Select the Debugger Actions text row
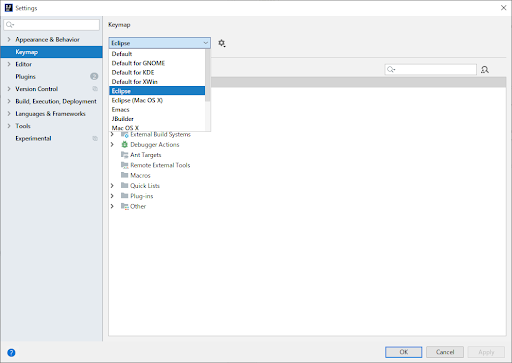 point(155,144)
